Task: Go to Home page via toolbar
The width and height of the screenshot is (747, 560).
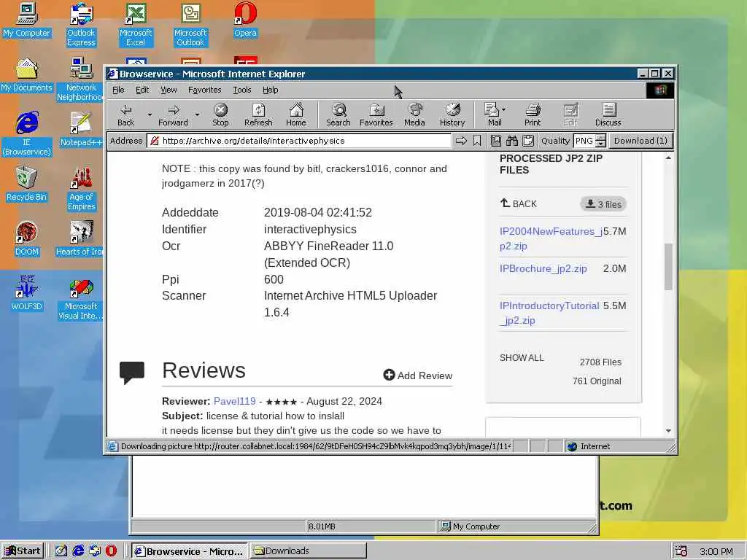Action: click(296, 114)
